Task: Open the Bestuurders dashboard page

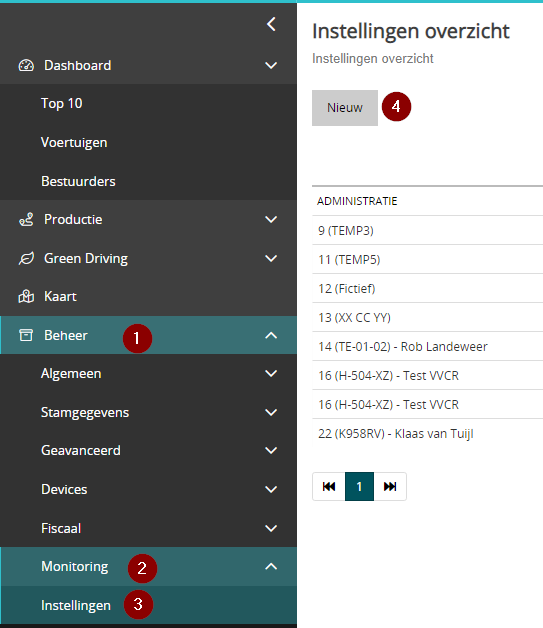Action: [78, 181]
